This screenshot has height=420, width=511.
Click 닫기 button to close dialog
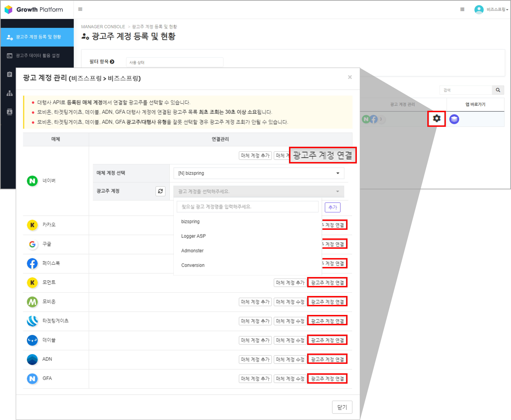tap(342, 407)
